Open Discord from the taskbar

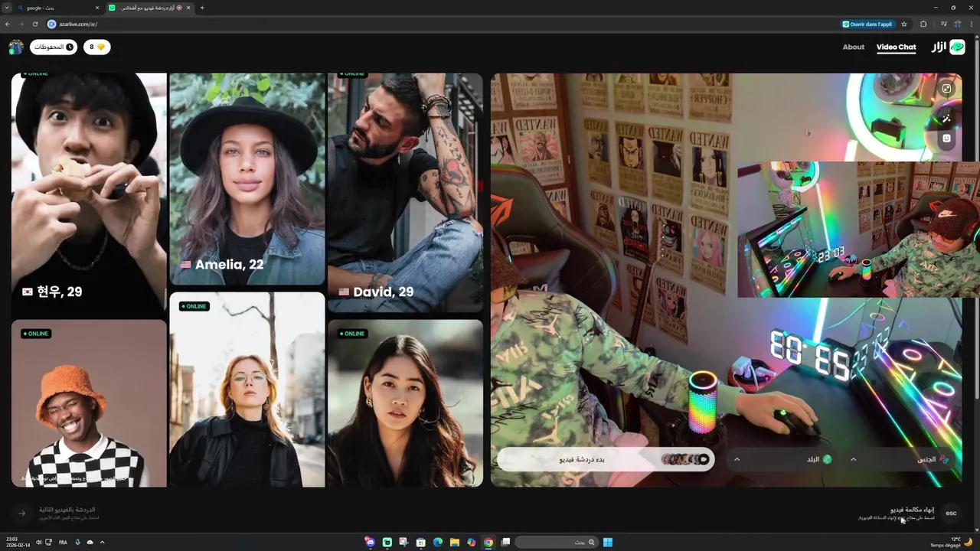click(x=371, y=542)
